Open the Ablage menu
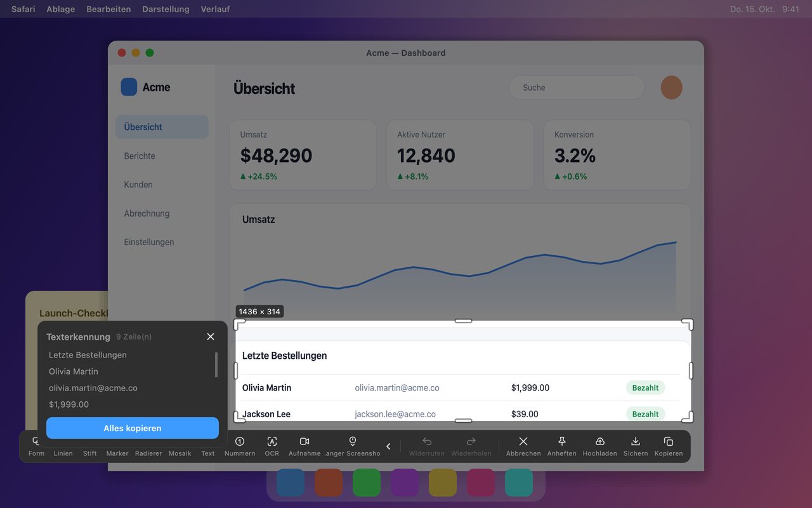 coord(61,9)
